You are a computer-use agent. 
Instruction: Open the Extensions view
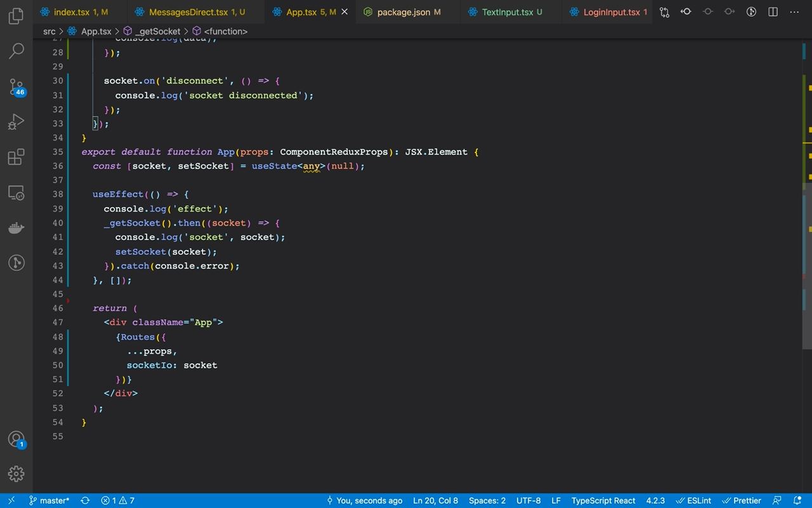point(16,157)
